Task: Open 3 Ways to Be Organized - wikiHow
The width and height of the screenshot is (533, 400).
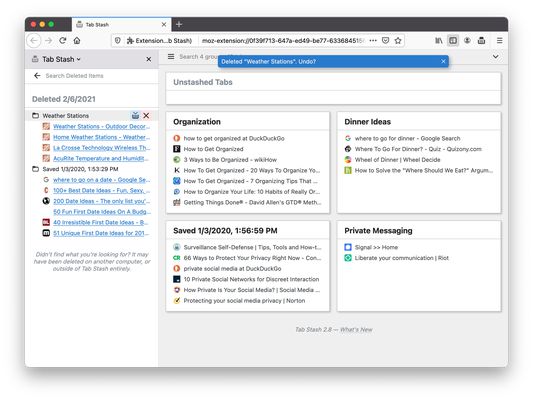Action: point(230,159)
